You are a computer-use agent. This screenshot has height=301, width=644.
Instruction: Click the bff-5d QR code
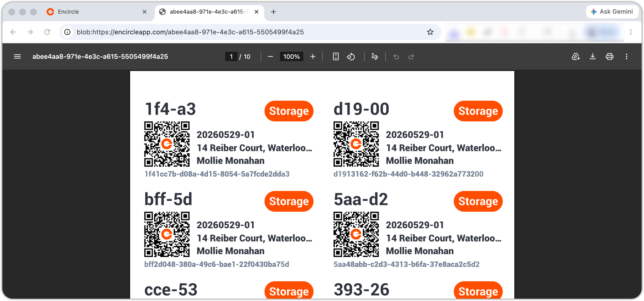pos(167,234)
